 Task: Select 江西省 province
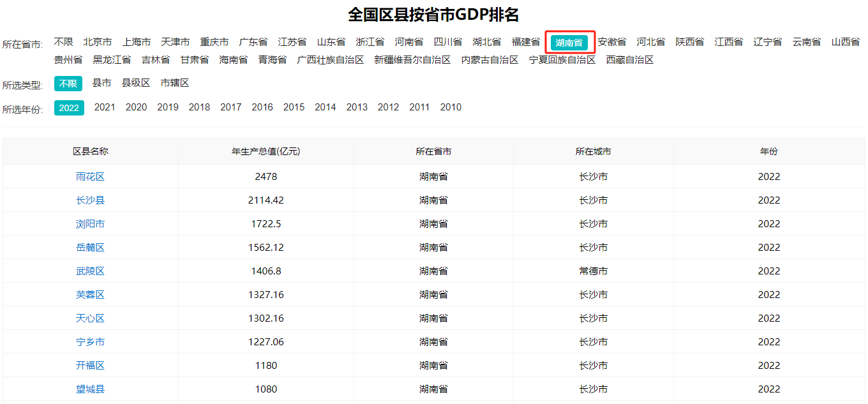pos(728,41)
